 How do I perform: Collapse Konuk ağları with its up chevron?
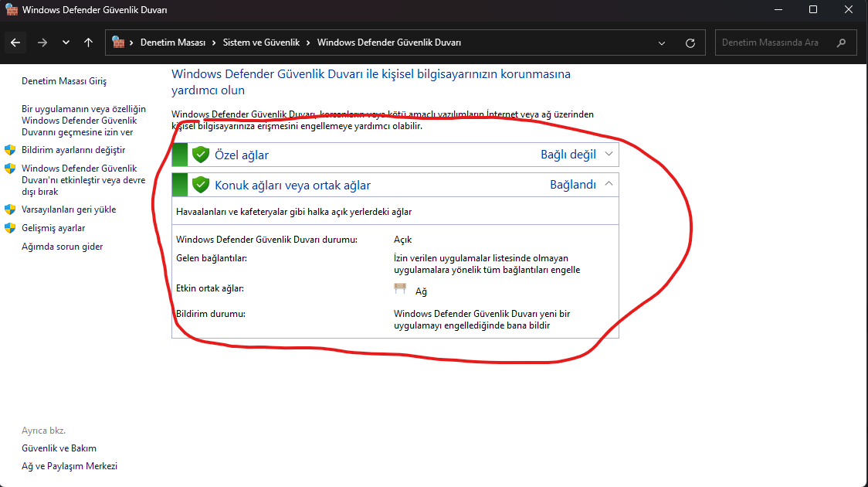609,184
